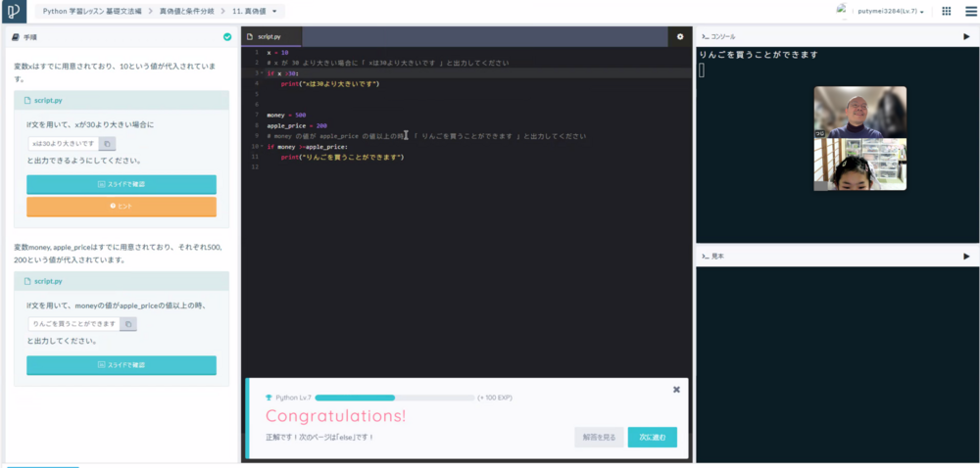
Task: Go to '真偽値と条件分岐' breadcrumb
Action: tap(189, 12)
